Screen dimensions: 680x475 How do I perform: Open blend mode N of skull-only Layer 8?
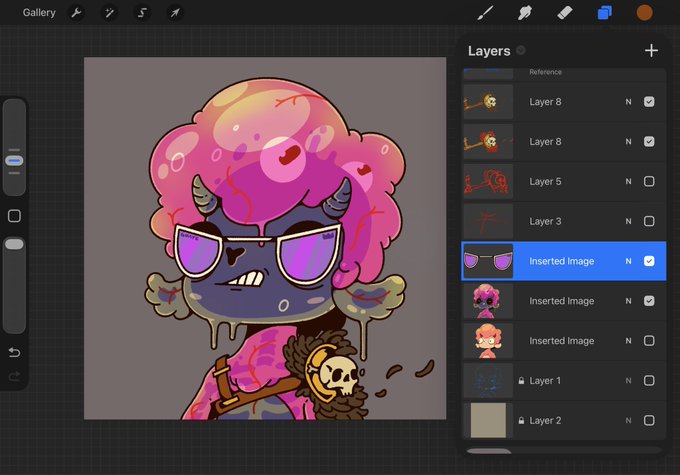click(x=628, y=102)
